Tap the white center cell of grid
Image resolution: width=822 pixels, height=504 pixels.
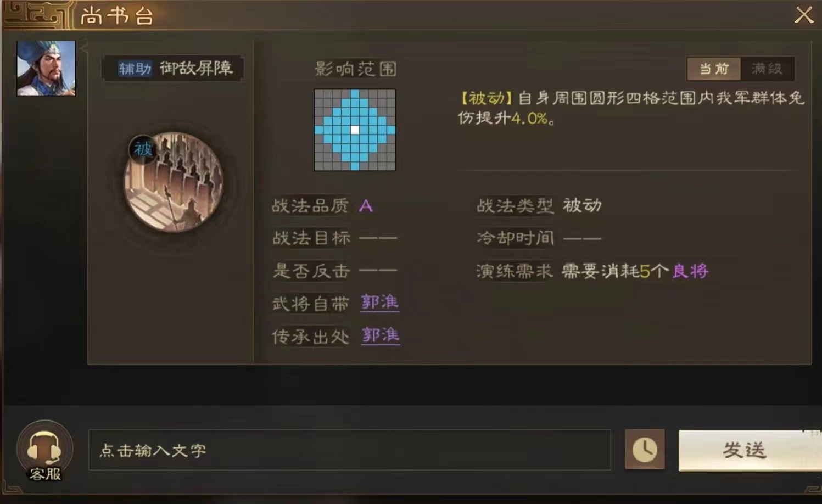pos(355,130)
